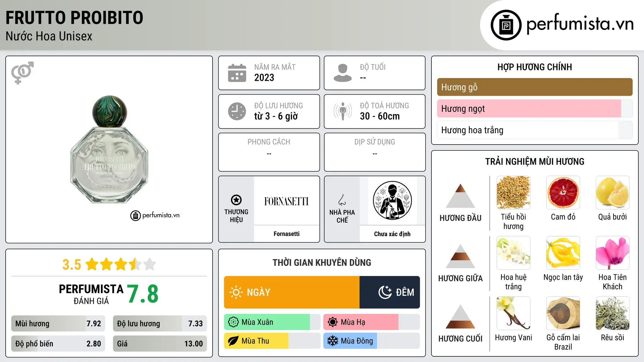Click the Hợp hương chính heading
644x362 pixels.
pos(535,67)
